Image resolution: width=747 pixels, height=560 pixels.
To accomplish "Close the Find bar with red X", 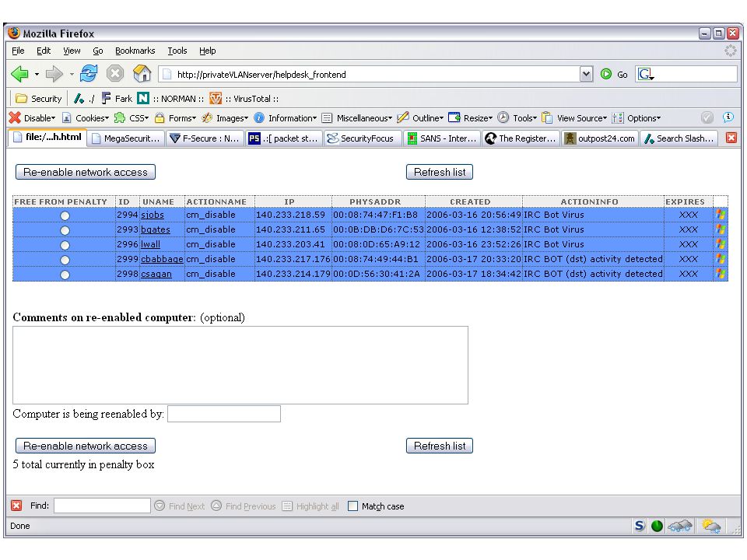I will point(16,506).
